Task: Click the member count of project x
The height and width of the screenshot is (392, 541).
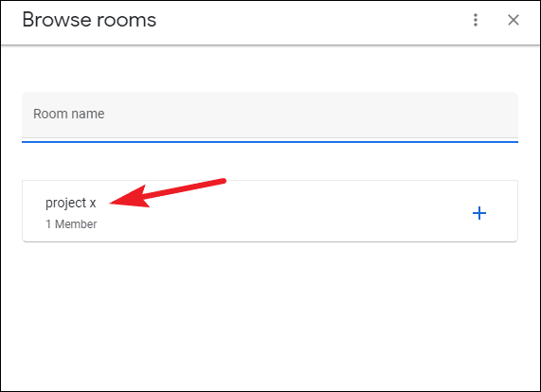Action: [x=71, y=224]
